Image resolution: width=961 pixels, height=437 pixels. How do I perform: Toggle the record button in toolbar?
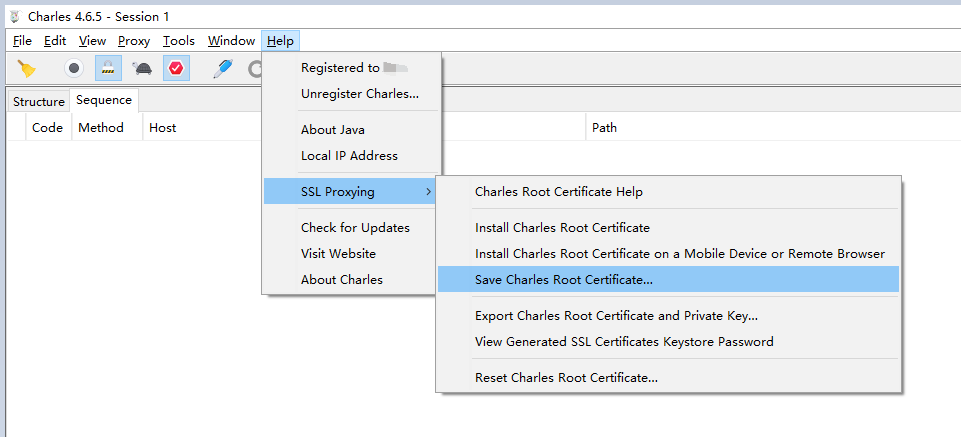74,68
